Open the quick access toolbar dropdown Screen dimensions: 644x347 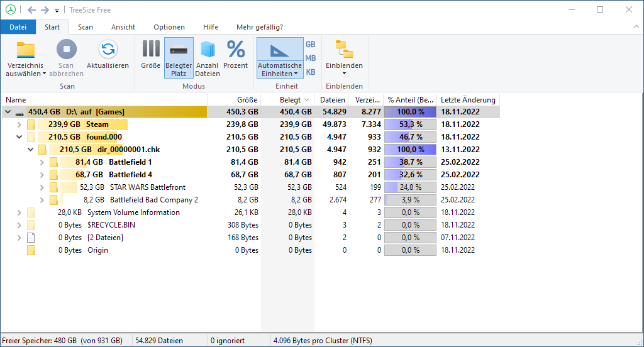57,11
